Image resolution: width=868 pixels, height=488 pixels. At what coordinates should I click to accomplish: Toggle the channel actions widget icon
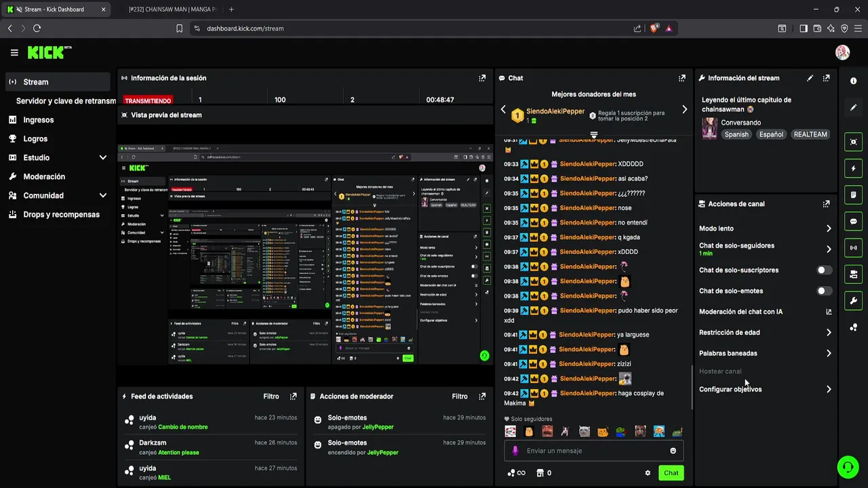(853, 274)
